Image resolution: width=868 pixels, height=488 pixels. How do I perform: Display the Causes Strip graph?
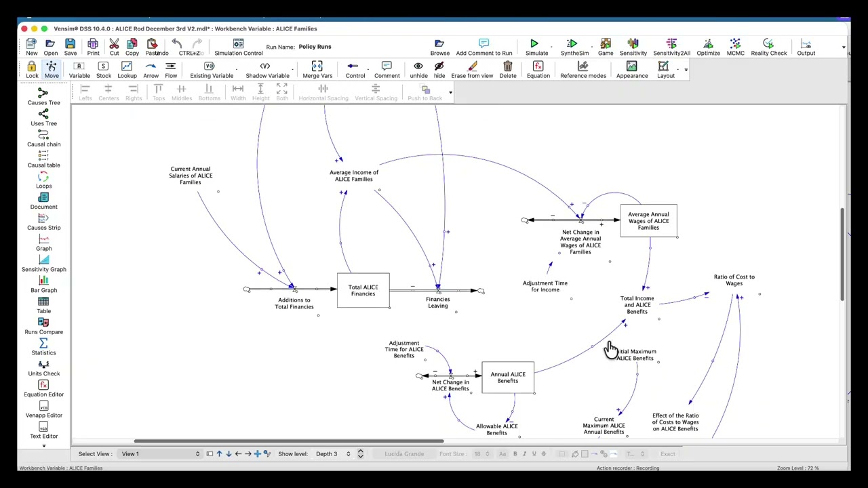click(43, 222)
